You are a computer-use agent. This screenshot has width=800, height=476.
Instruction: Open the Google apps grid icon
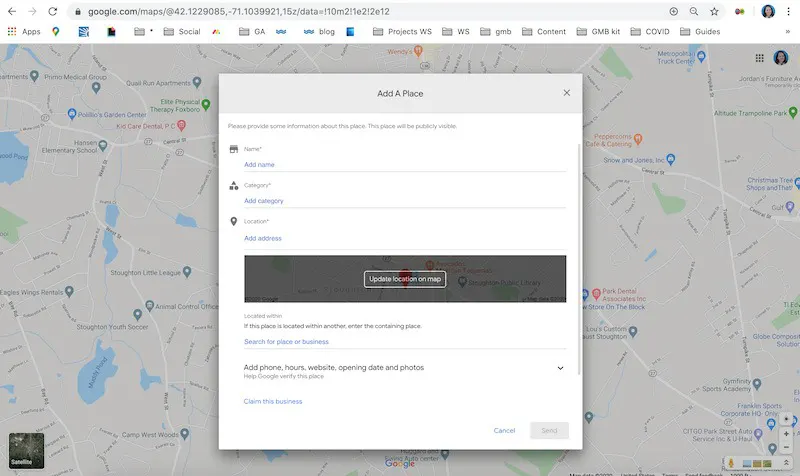[759, 58]
